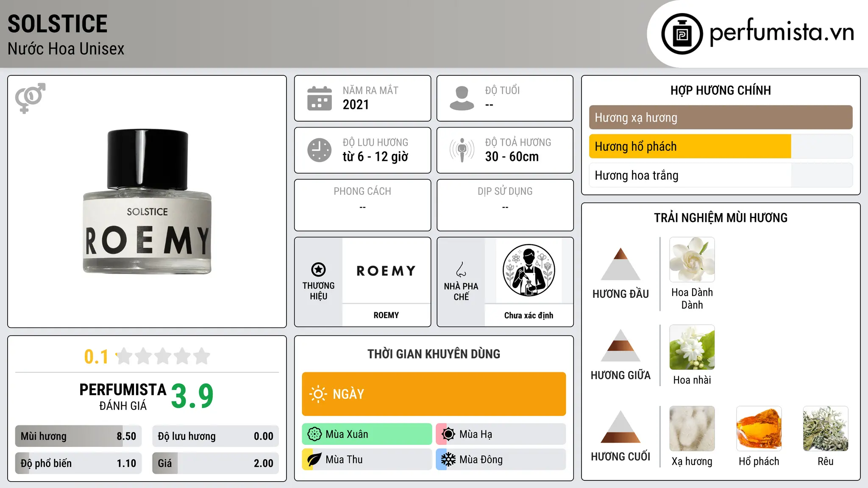Click the calendar icon beside Năm ra mắt

click(x=320, y=98)
